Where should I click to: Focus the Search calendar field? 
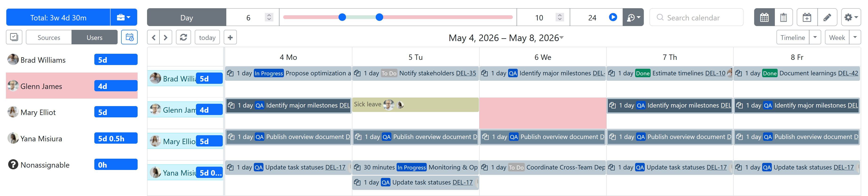(x=697, y=17)
